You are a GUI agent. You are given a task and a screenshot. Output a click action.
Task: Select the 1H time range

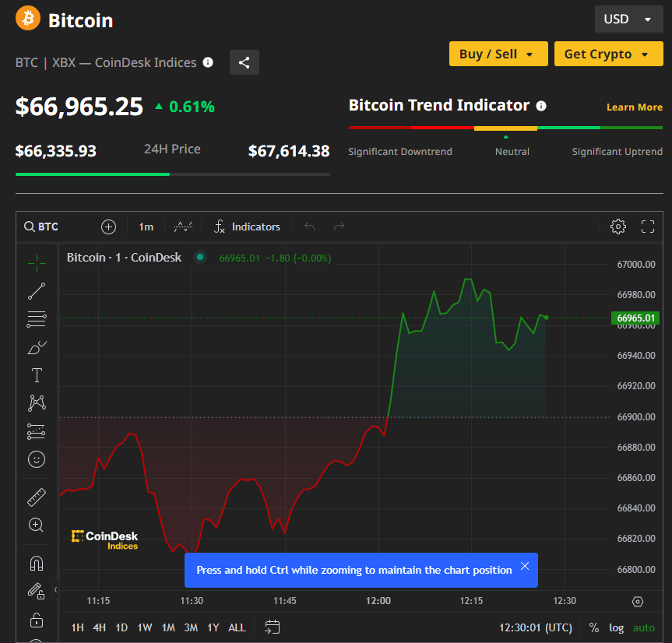coord(77,627)
